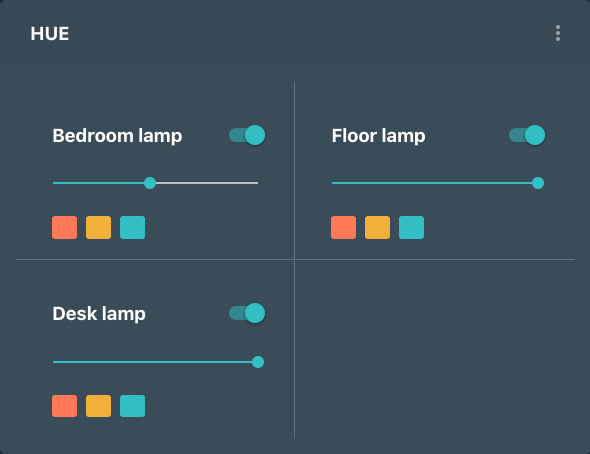Disable the Desk lamp toggle

point(247,313)
